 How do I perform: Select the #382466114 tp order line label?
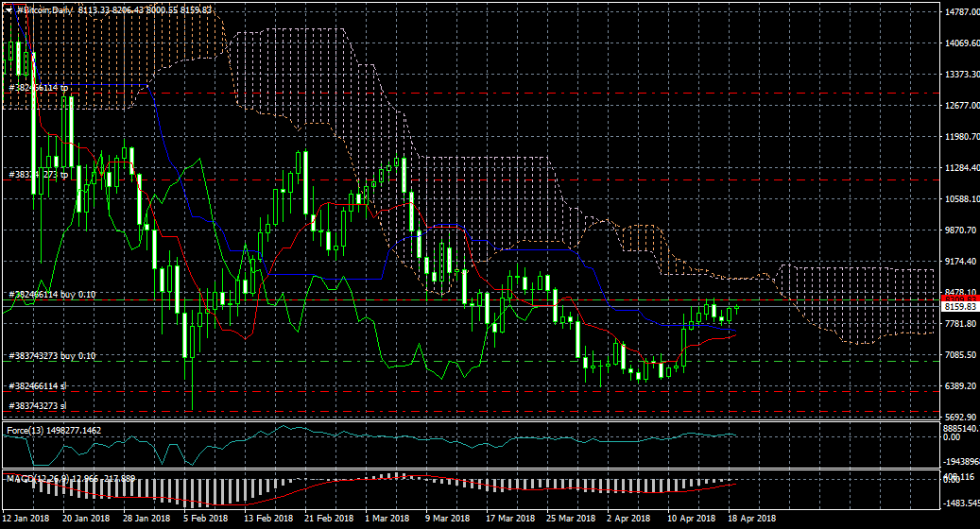tap(38, 87)
